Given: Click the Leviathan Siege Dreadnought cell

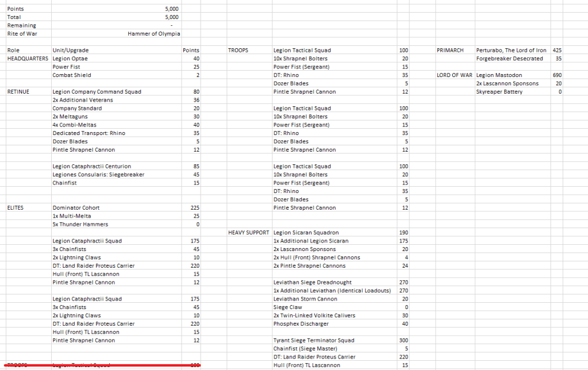Looking at the screenshot, I should click(313, 283).
